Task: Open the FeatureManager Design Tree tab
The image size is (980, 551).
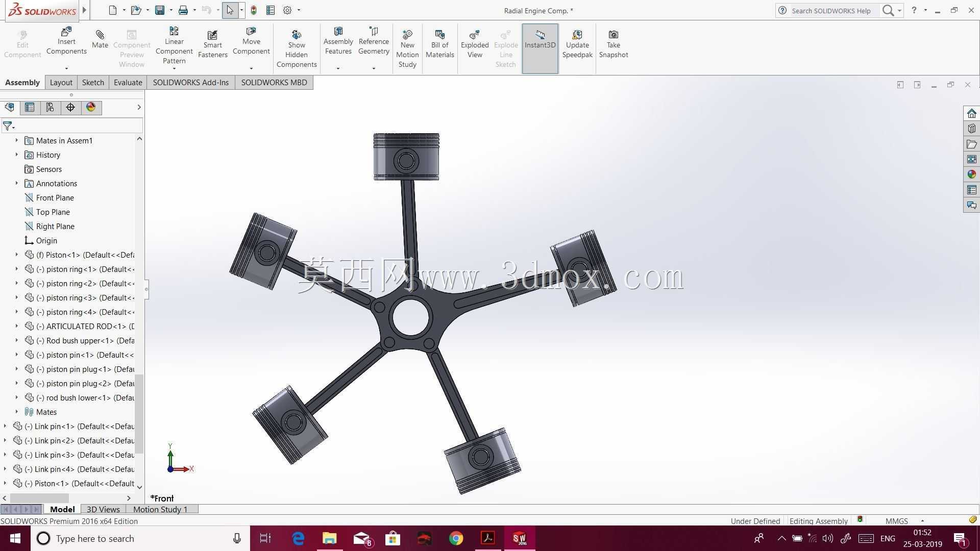Action: point(10,107)
